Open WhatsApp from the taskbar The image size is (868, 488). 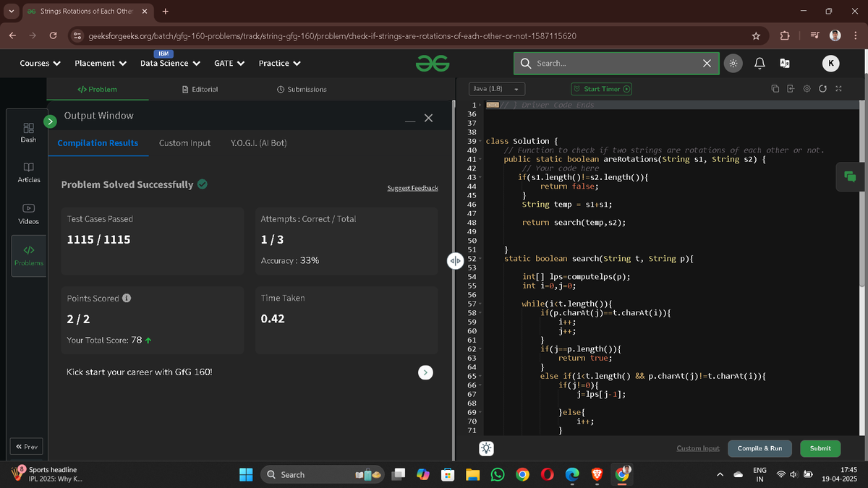coord(497,474)
